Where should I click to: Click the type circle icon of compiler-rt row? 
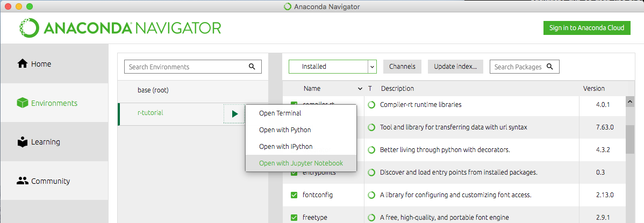(x=371, y=105)
